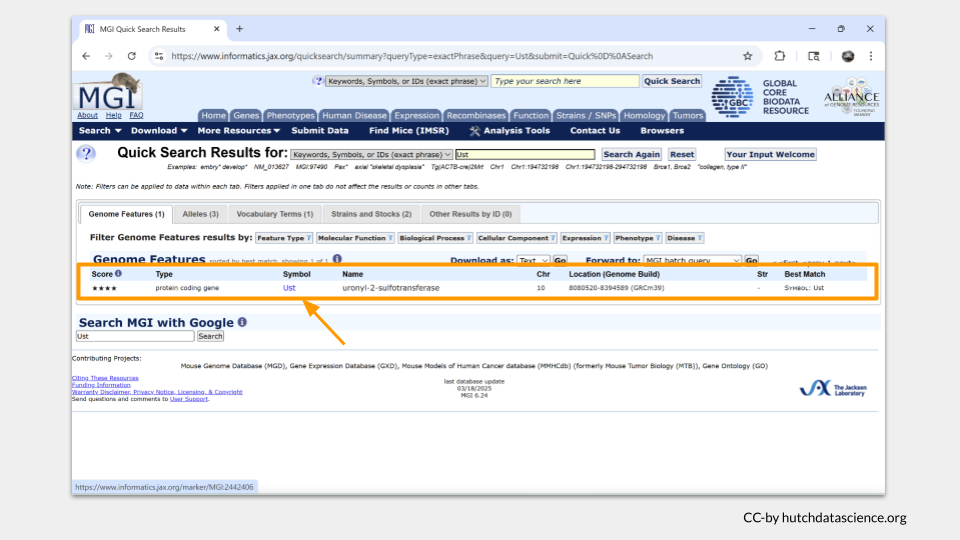Open Citing These Resources link
Image resolution: width=960 pixels, height=540 pixels.
click(x=105, y=378)
